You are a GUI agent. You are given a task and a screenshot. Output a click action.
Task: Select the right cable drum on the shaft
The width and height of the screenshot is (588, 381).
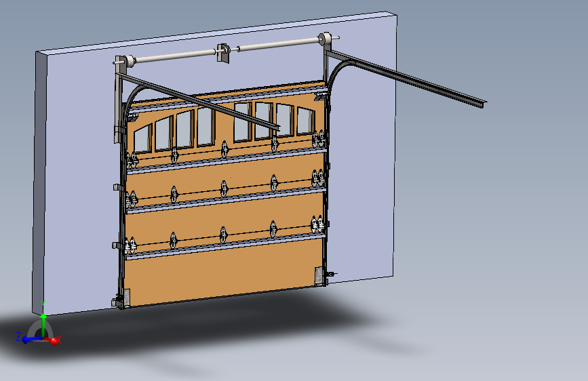[x=324, y=39]
